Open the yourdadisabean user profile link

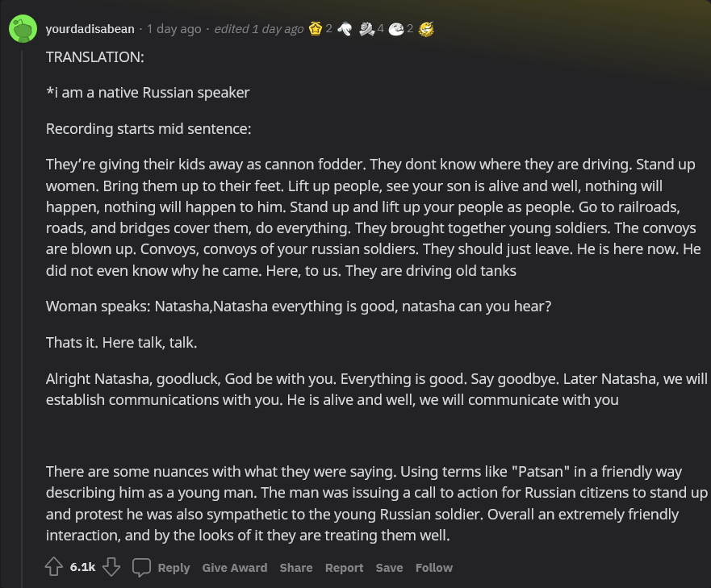[x=90, y=29]
